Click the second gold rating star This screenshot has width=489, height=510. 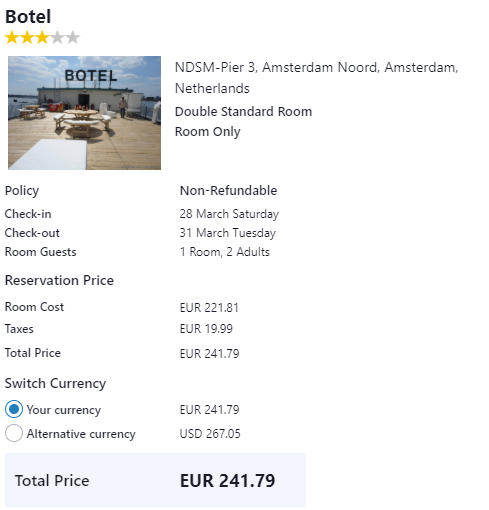click(27, 37)
